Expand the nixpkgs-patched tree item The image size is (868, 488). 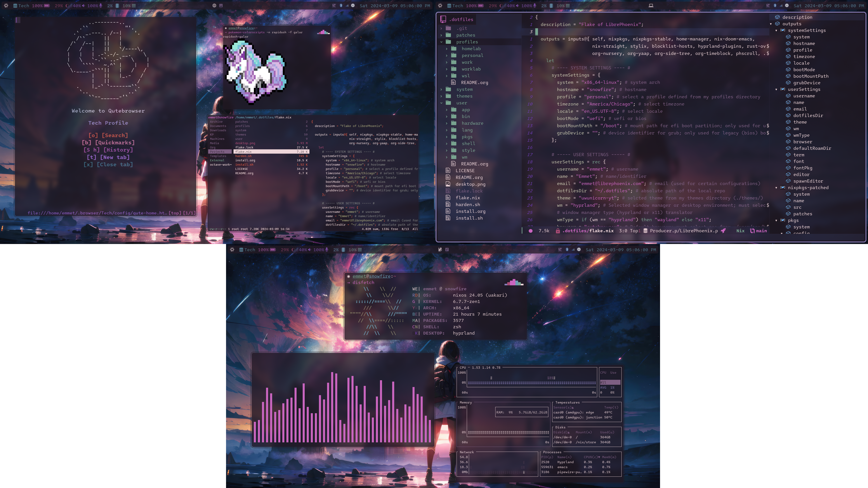coord(776,188)
